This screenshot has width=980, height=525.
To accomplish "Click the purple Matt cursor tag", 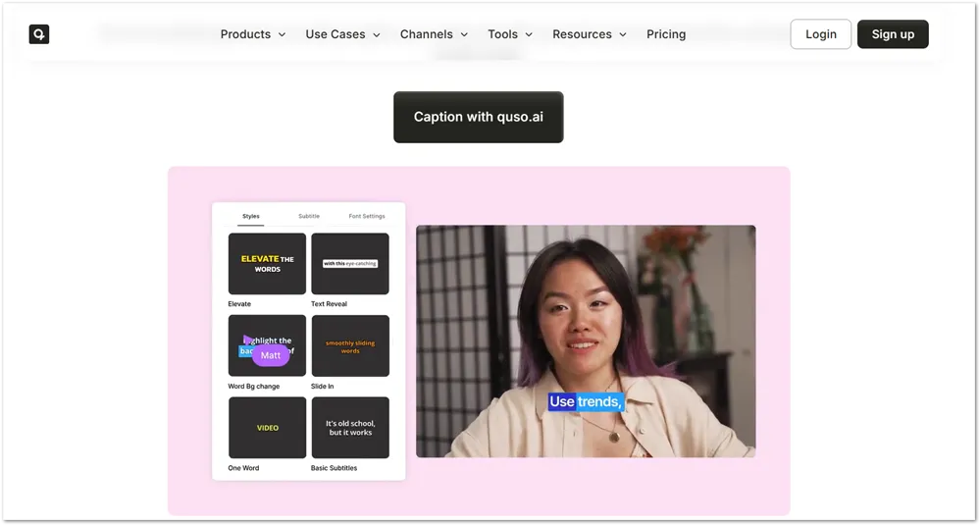I will pos(271,355).
